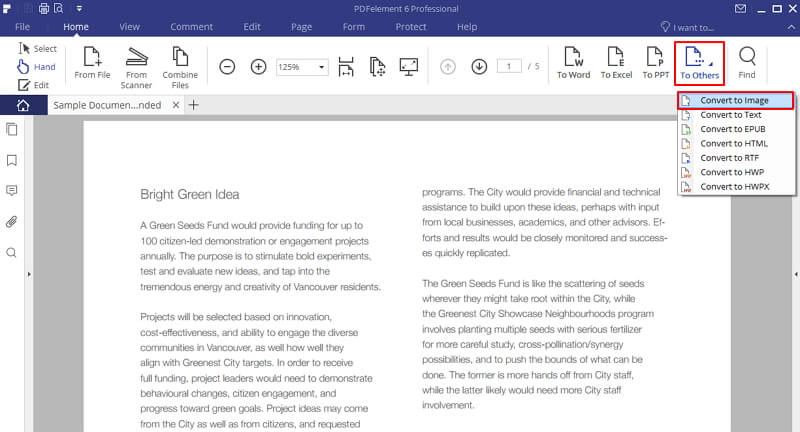The image size is (800, 432).
Task: Zoom in with the plus icon
Action: [259, 67]
